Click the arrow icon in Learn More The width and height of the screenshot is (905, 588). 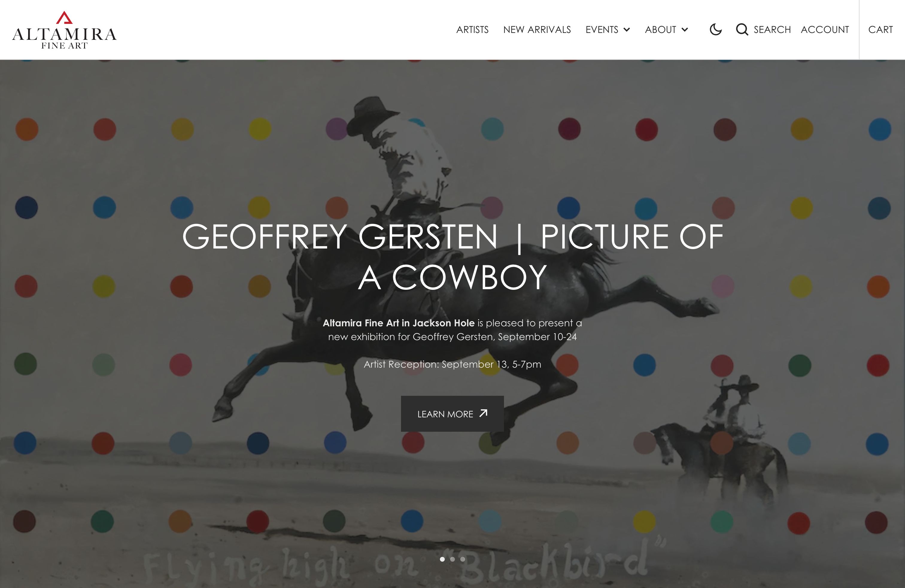click(x=483, y=413)
